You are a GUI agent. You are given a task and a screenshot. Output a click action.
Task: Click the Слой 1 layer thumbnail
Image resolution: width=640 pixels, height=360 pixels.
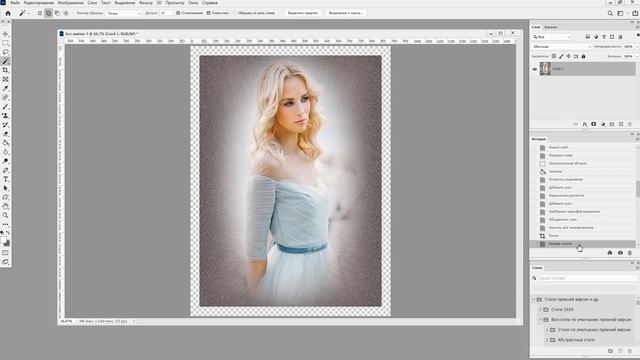(545, 69)
